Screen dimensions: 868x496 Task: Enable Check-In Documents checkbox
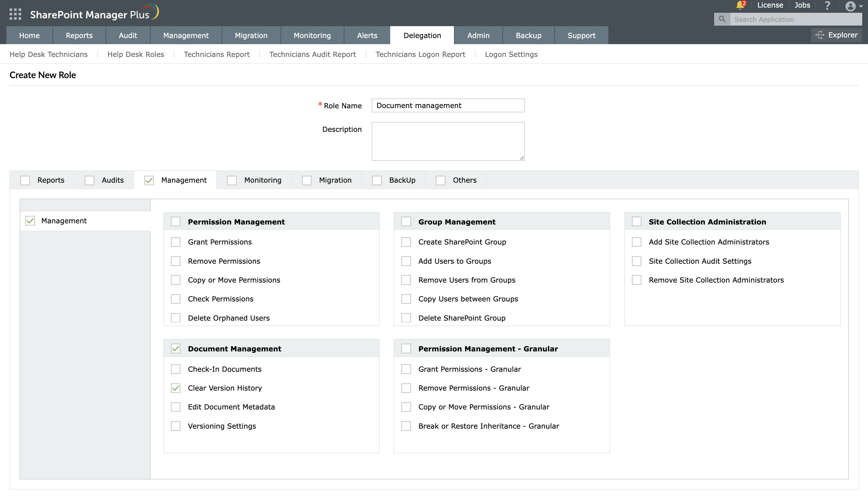(x=176, y=369)
